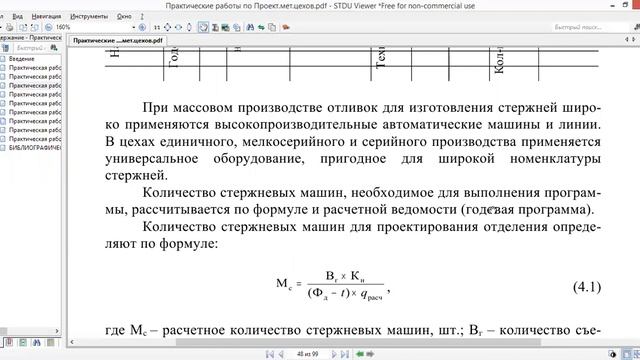Image resolution: width=640 pixels, height=360 pixels.
Task: Click the fit width icon
Action: 178,27
